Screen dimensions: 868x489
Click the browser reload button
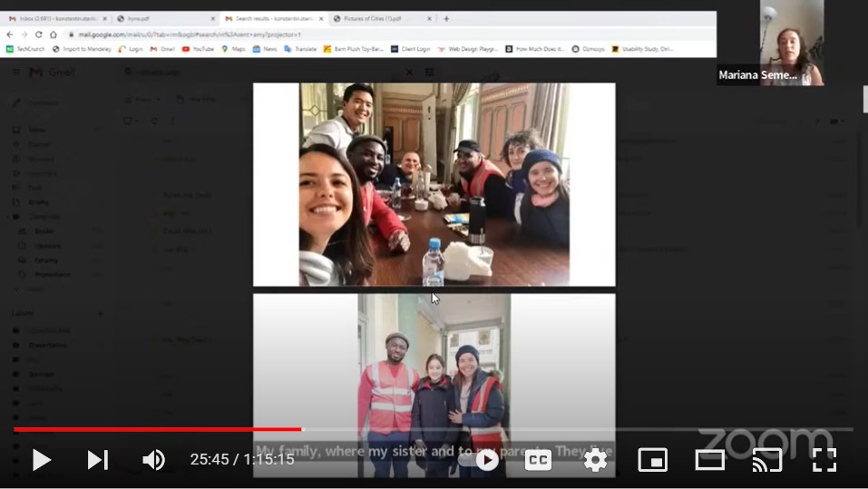point(39,34)
